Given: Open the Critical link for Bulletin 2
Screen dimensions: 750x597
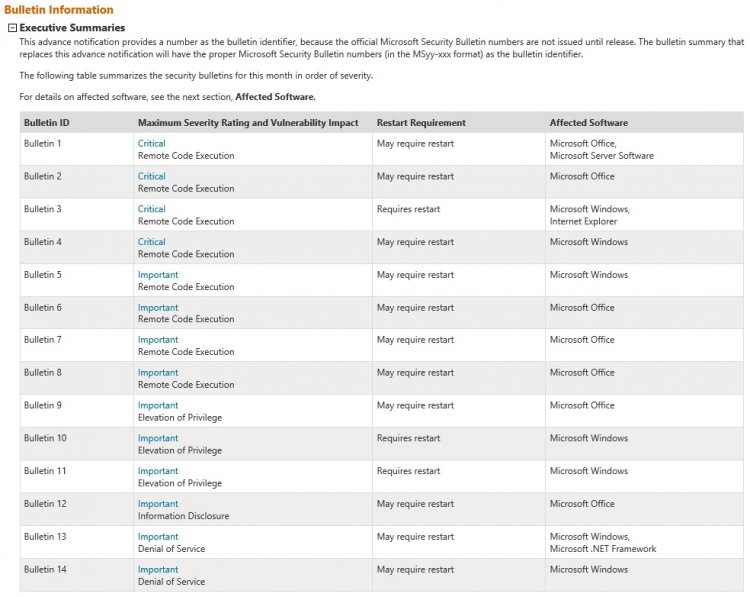Looking at the screenshot, I should pyautogui.click(x=152, y=177).
